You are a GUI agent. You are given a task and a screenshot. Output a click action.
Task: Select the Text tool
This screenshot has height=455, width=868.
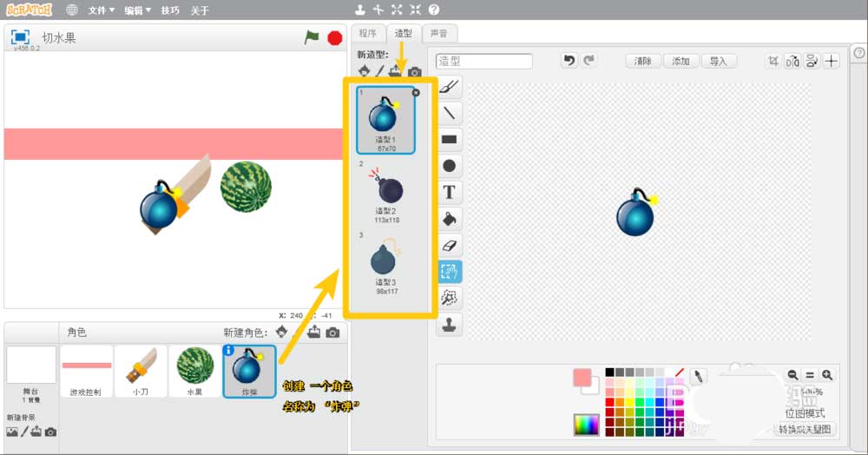coord(449,192)
